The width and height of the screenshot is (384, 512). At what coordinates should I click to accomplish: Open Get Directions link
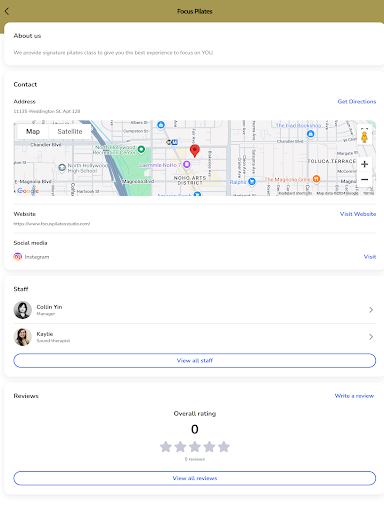pyautogui.click(x=357, y=102)
